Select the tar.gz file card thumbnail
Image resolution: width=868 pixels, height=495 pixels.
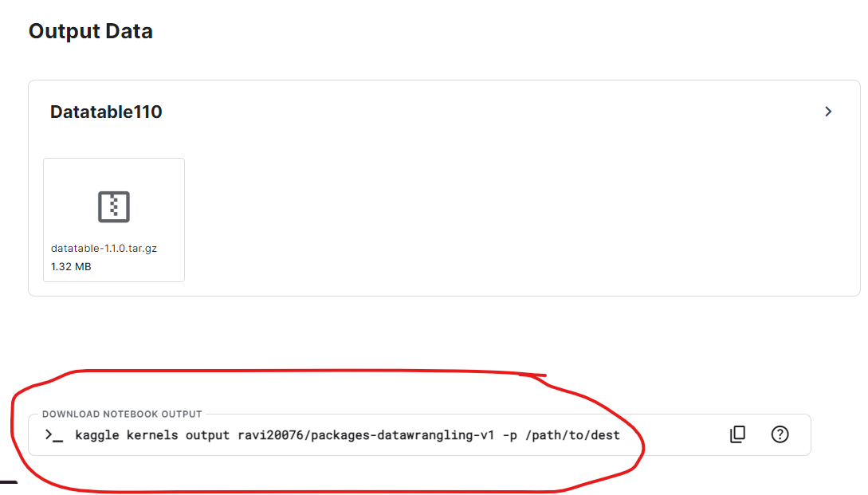tap(114, 219)
